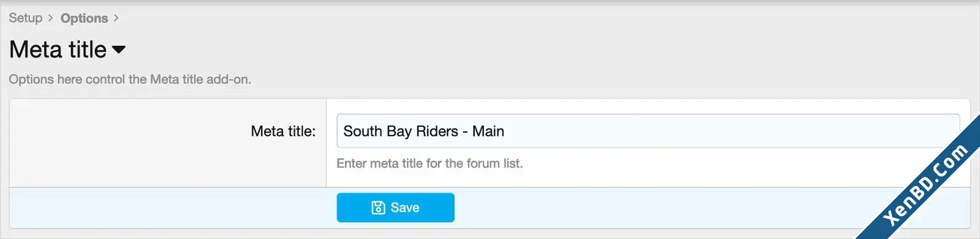Click the chevron arrow after Setup breadcrumb
The height and width of the screenshot is (239, 980).
point(51,18)
